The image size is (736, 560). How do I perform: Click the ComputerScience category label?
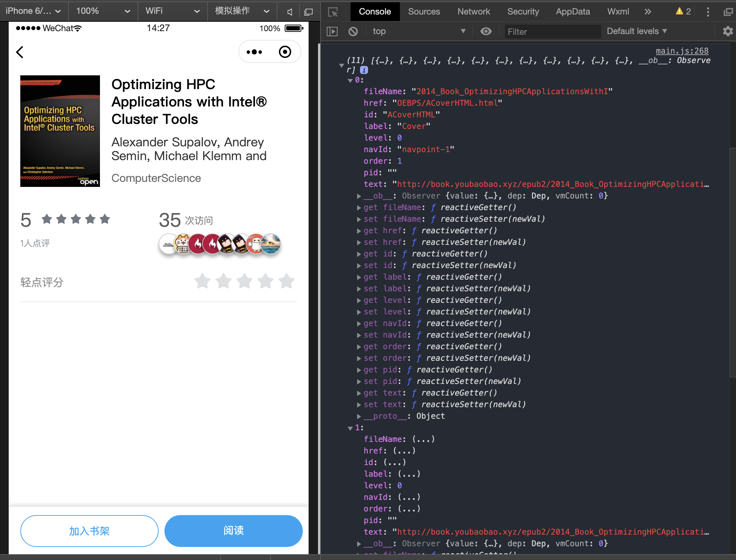coord(156,178)
